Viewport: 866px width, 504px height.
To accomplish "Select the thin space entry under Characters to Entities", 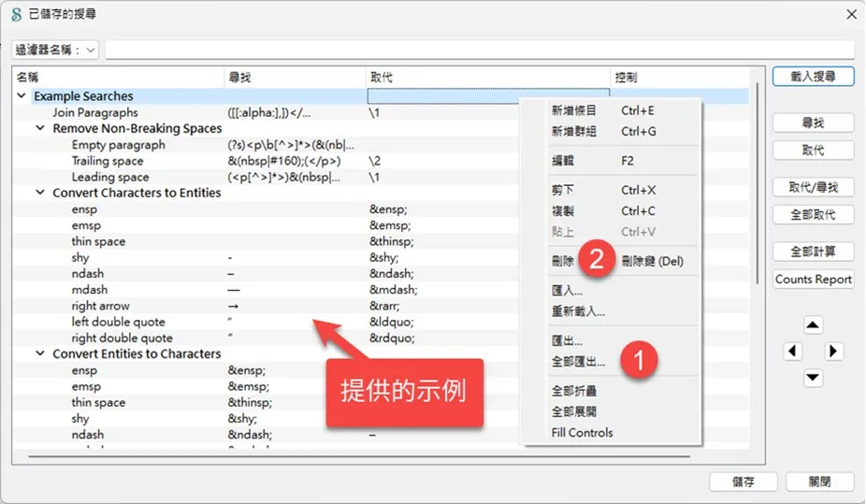I will point(98,241).
